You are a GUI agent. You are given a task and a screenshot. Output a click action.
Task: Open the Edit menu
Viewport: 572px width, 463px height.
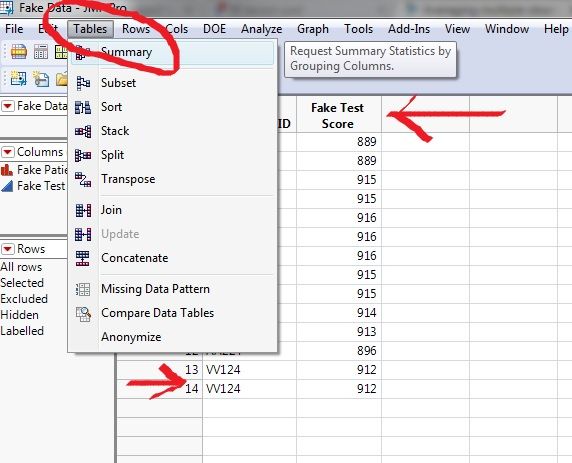pyautogui.click(x=48, y=29)
